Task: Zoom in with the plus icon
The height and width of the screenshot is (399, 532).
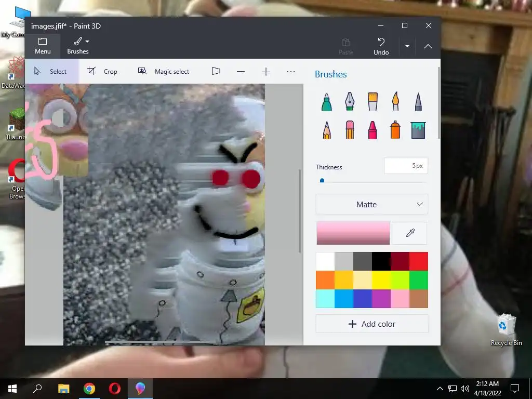Action: (266, 72)
